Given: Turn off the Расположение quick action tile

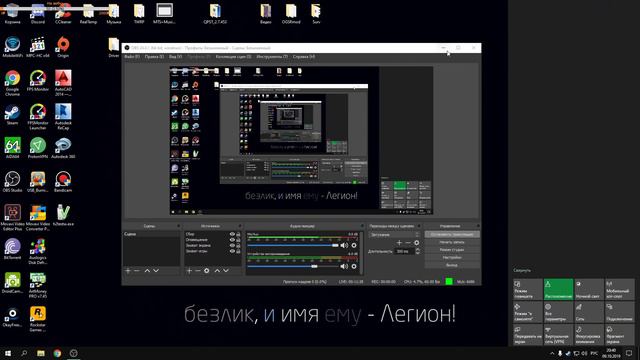Looking at the screenshot, I should [558, 289].
